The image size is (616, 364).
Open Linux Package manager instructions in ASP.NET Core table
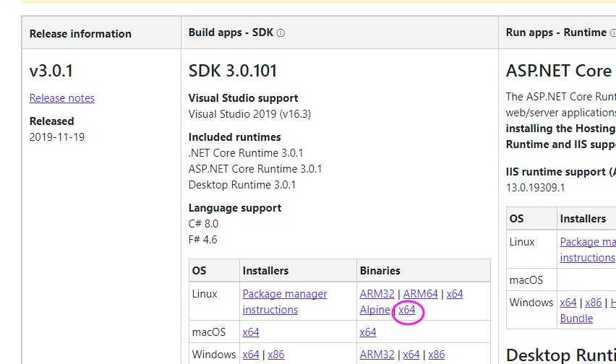[x=588, y=250]
